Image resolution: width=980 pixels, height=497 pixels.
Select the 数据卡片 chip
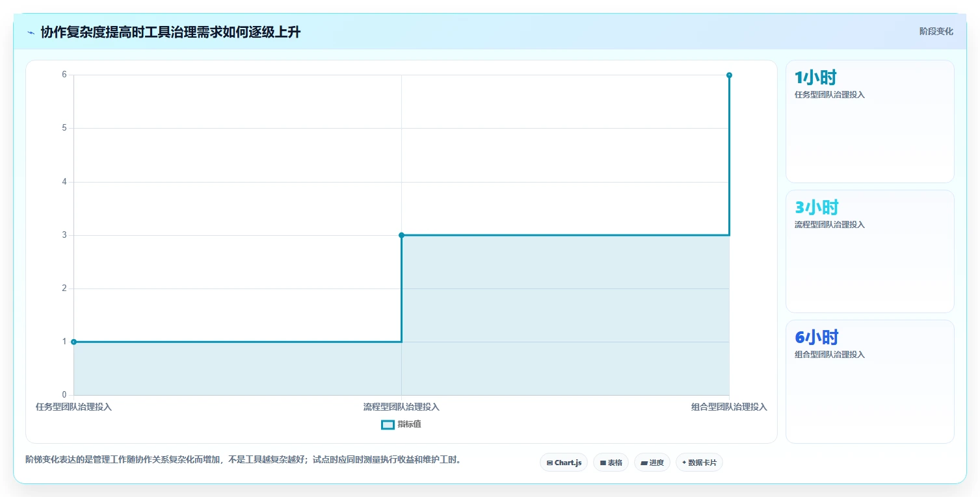pyautogui.click(x=699, y=463)
